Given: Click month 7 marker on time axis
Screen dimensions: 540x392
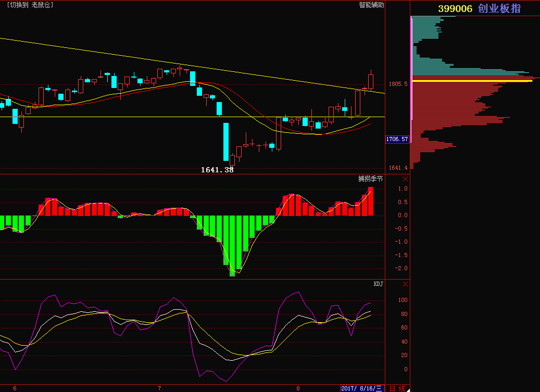Looking at the screenshot, I should [x=159, y=388].
